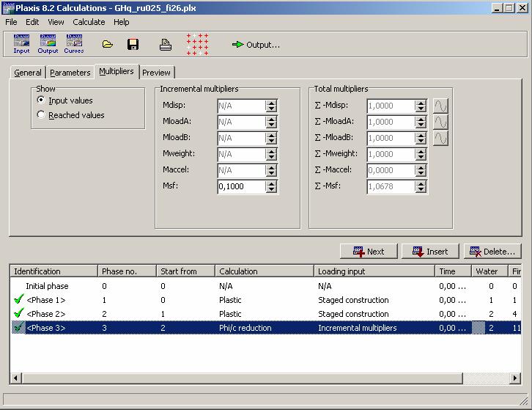Click the Phase no. column header

tap(127, 271)
